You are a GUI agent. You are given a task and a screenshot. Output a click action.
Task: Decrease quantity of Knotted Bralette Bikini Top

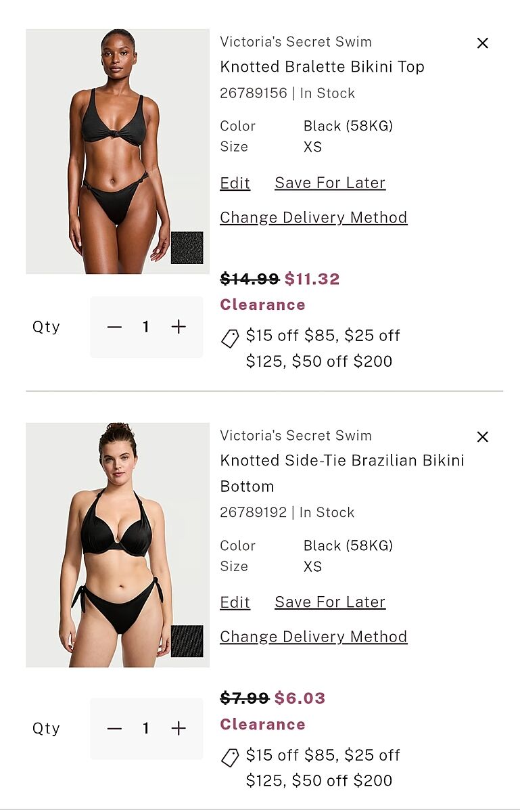click(x=114, y=328)
